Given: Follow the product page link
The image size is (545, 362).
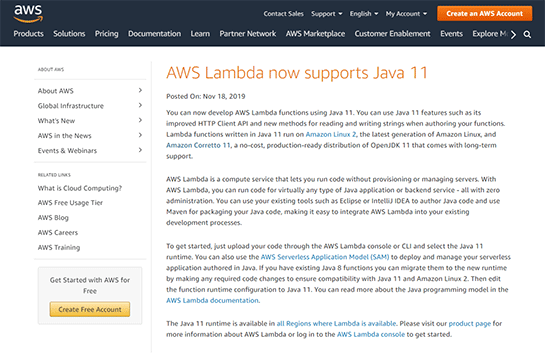Looking at the screenshot, I should coord(470,323).
